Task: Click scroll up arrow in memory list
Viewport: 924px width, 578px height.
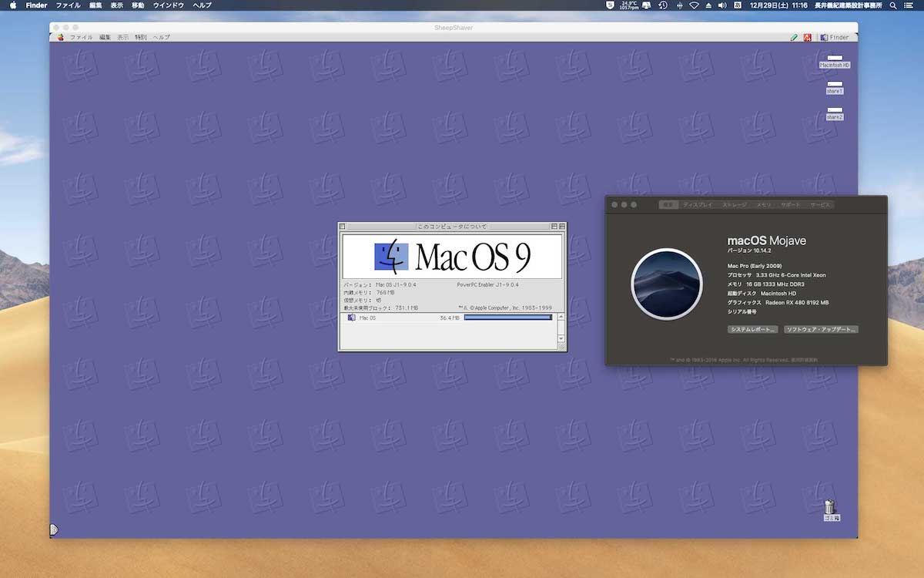Action: click(561, 317)
